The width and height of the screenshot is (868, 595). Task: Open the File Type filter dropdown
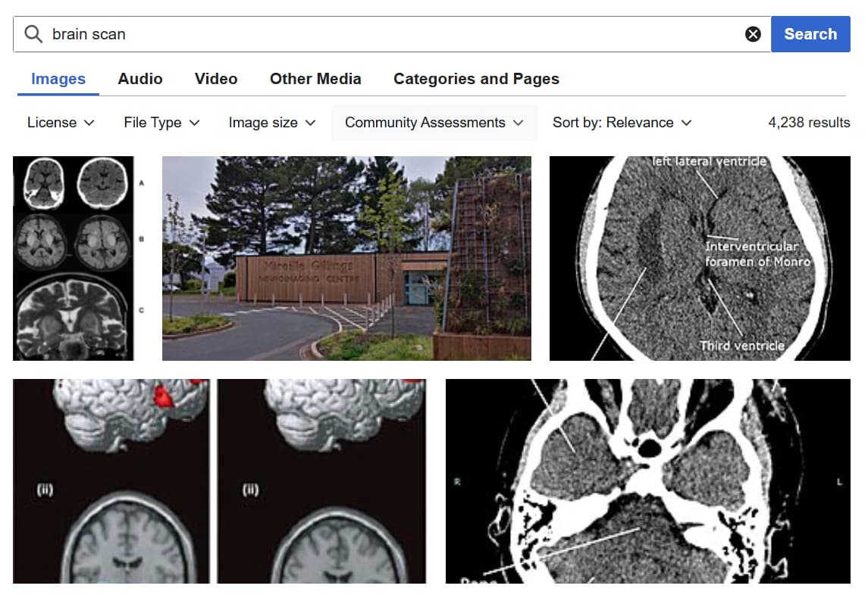tap(161, 122)
